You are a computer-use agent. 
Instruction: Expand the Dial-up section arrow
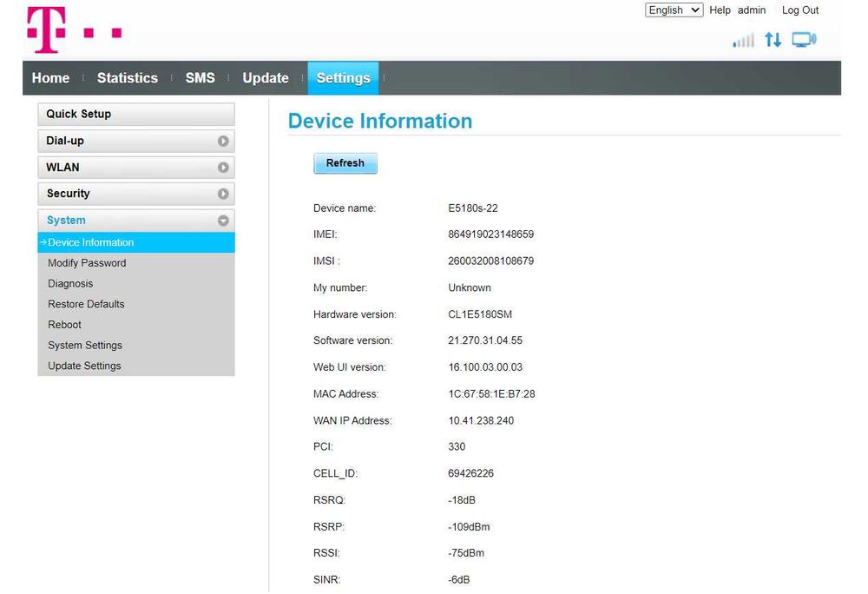223,142
